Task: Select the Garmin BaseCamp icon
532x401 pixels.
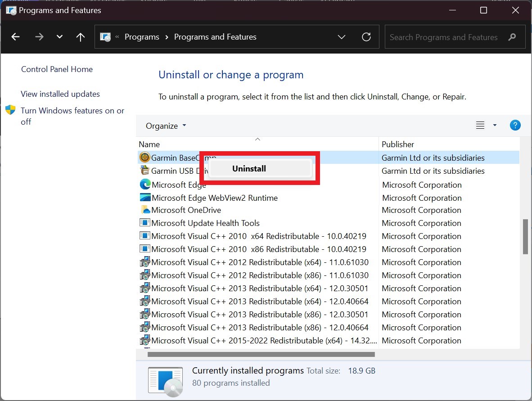Action: tap(145, 158)
